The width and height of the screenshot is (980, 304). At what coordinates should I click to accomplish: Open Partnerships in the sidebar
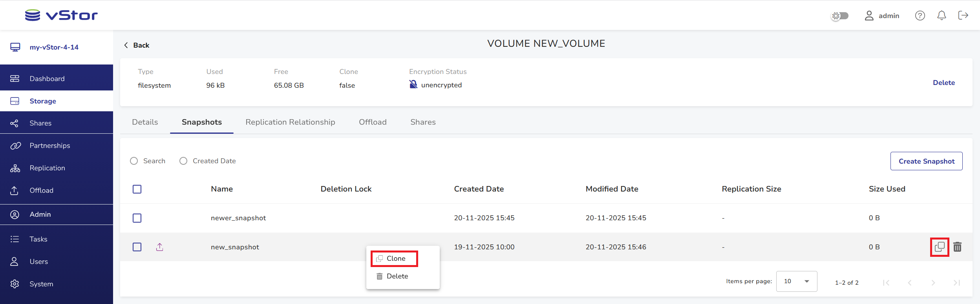(50, 146)
